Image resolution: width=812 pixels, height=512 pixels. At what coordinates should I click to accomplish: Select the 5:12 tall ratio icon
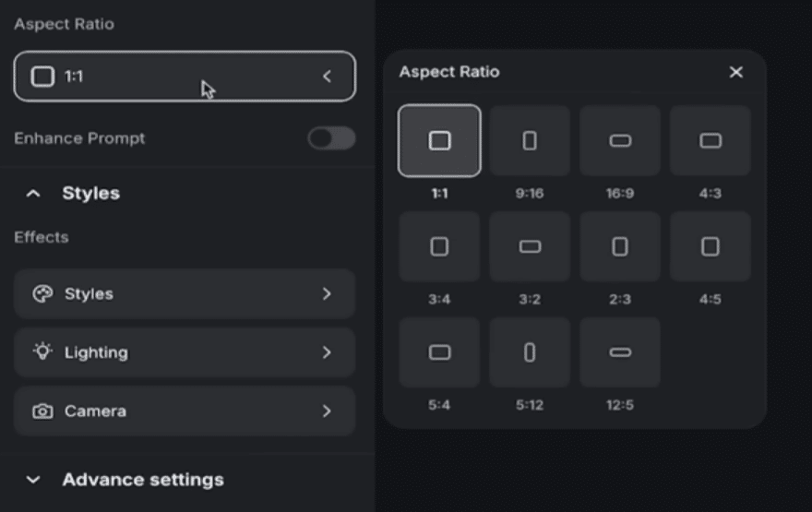(530, 352)
